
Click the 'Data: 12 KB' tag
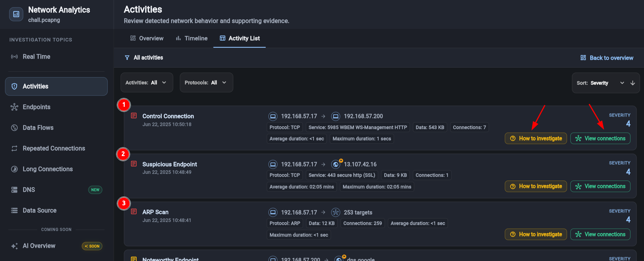[322, 223]
